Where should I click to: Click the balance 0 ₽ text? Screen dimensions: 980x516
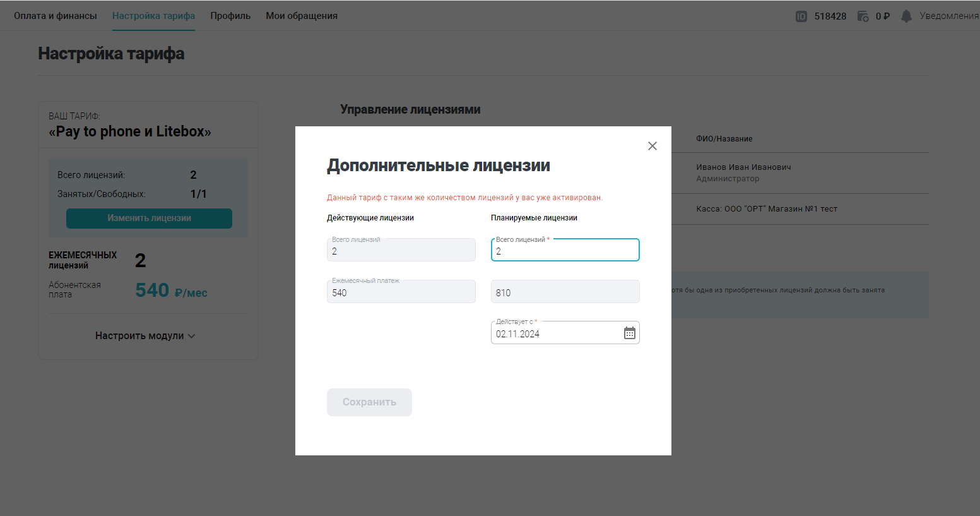[x=883, y=16]
